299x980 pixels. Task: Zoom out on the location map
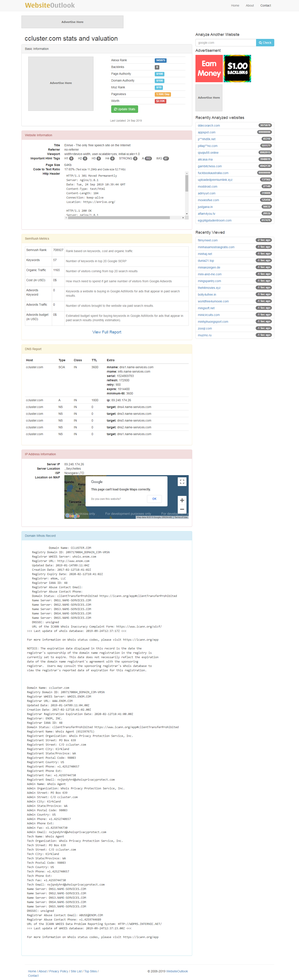182,509
